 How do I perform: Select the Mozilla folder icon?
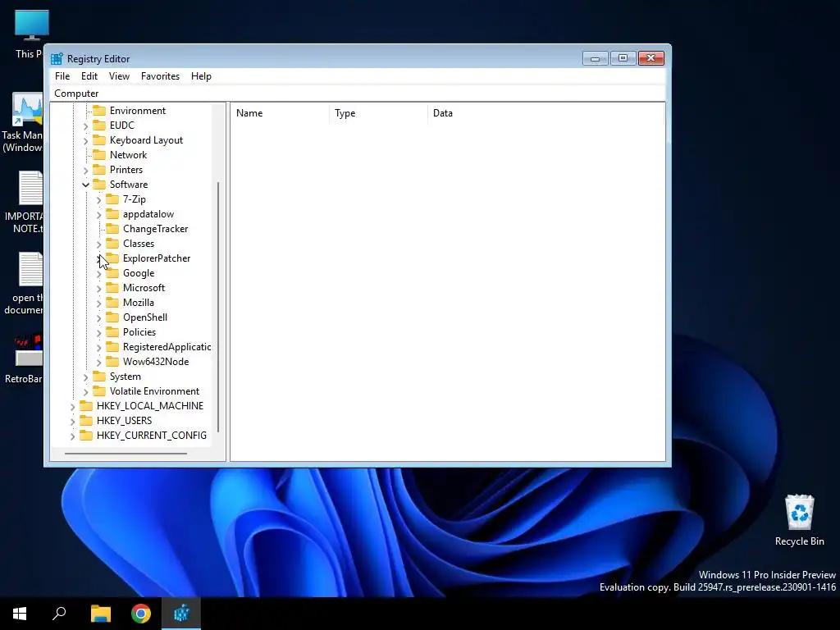(x=112, y=302)
